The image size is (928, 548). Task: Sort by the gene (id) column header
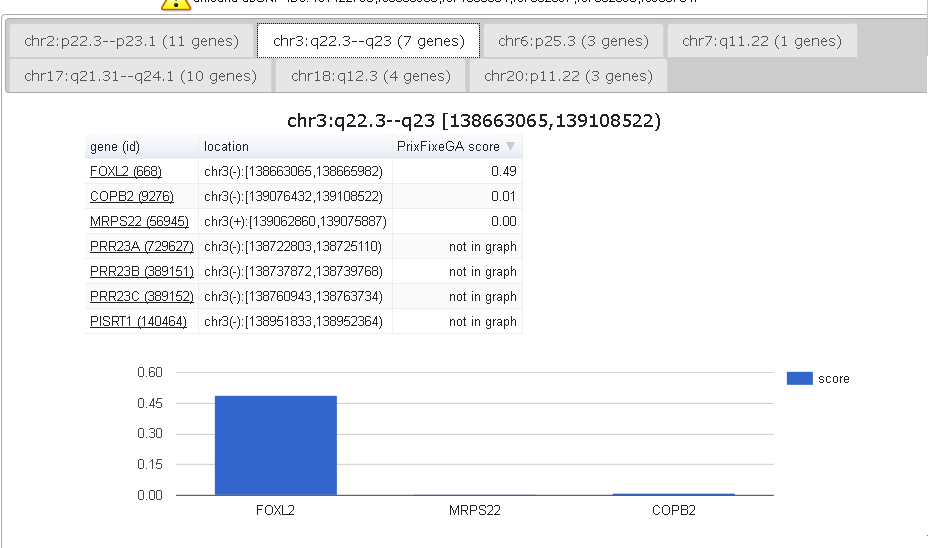(x=115, y=147)
